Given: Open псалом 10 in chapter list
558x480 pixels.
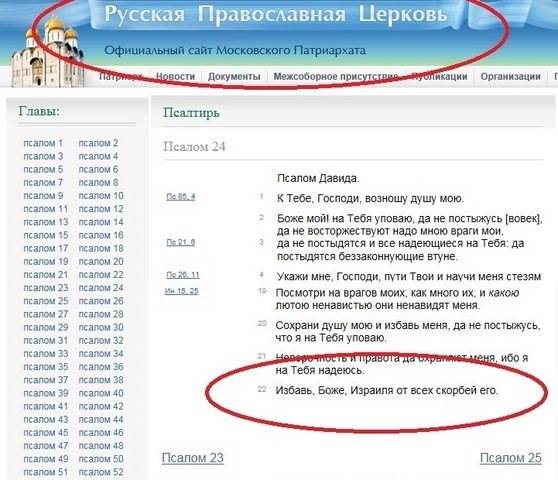Looking at the screenshot, I should (x=101, y=196).
